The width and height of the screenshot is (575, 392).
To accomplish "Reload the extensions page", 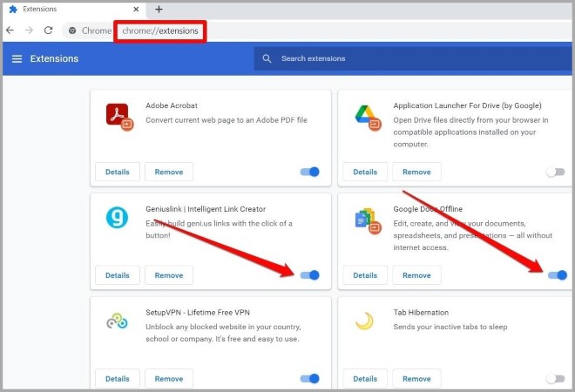I will point(49,30).
